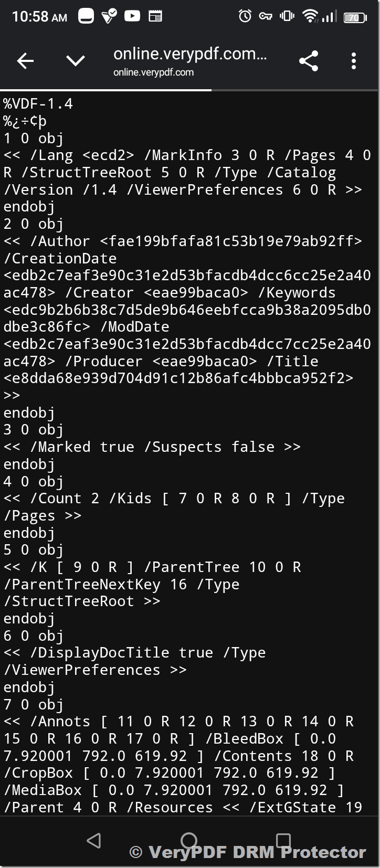The height and width of the screenshot is (868, 380).
Task: Tap the Wi-Fi status icon
Action: click(311, 16)
